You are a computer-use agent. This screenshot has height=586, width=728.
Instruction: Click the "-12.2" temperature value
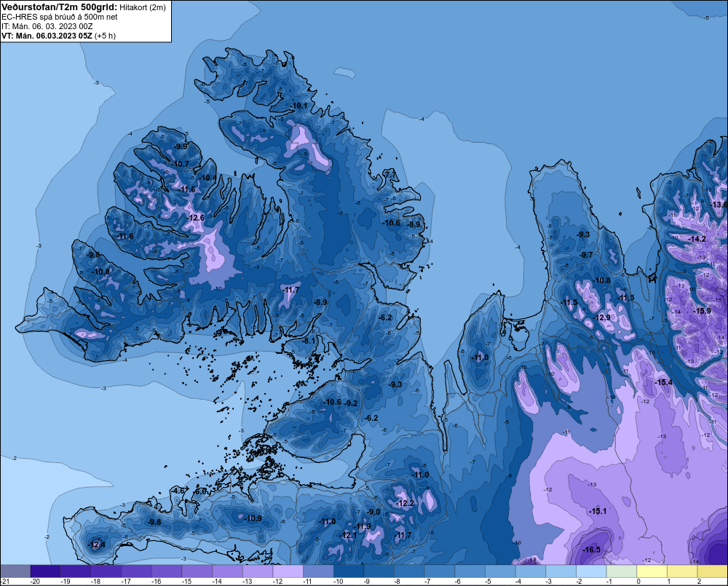405,503
